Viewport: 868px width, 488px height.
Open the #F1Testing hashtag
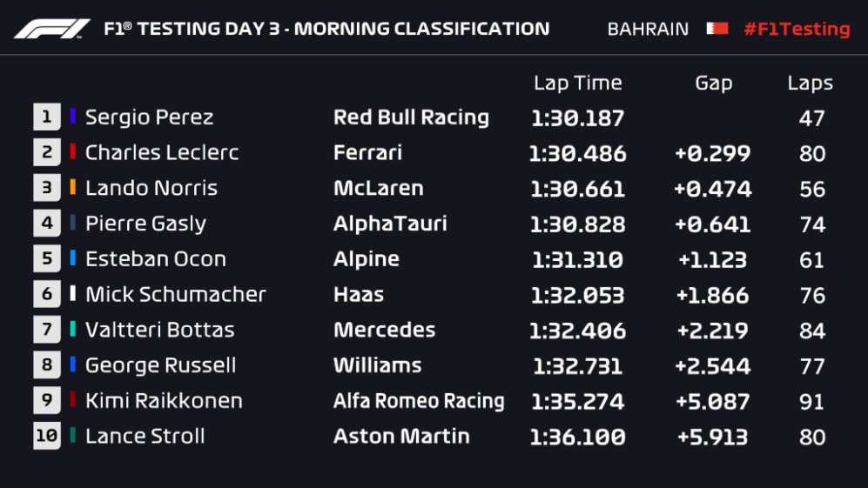797,29
